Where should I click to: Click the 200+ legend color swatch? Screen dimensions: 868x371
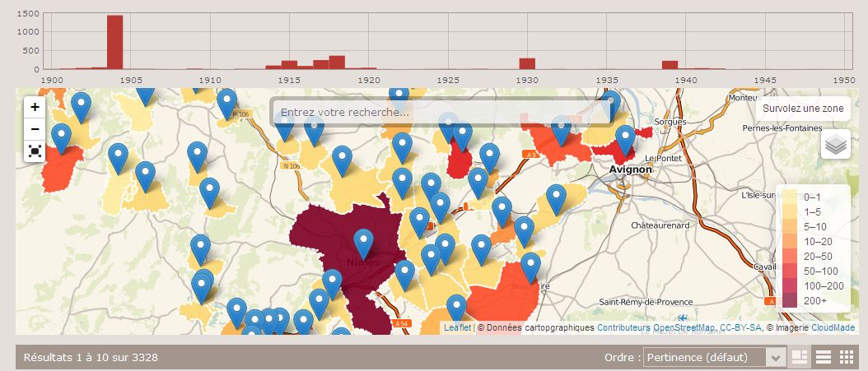[x=790, y=301]
